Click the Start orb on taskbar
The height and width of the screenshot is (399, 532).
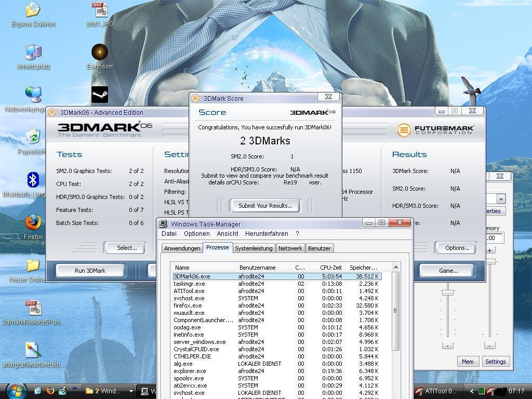click(15, 391)
